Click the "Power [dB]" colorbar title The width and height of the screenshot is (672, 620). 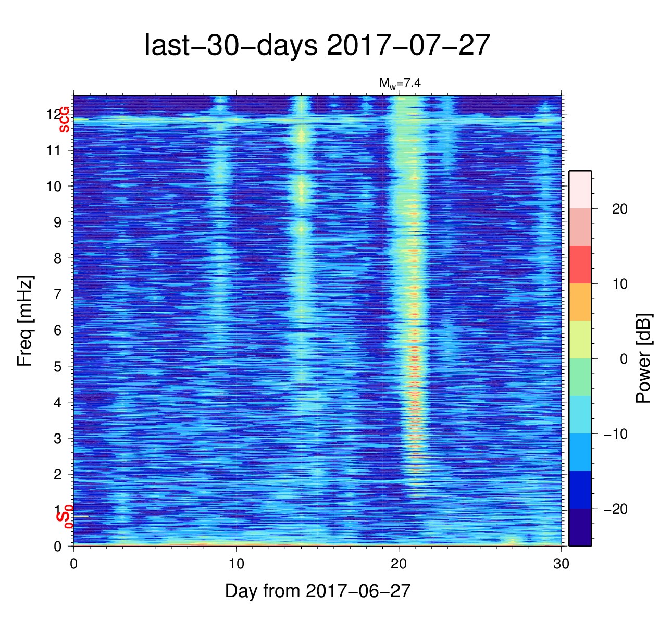tap(644, 358)
